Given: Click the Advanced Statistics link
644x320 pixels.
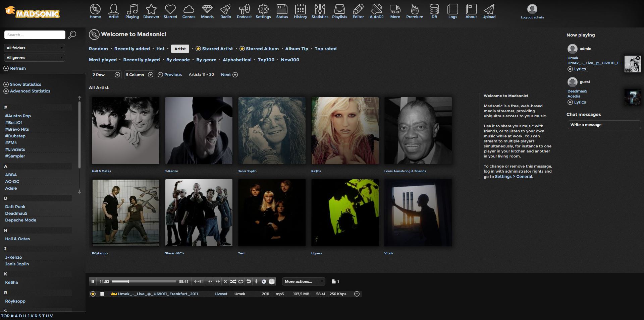Looking at the screenshot, I should coord(30,91).
